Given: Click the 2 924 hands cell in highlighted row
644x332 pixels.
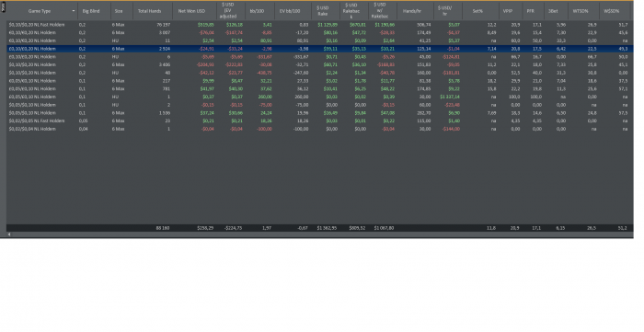Looking at the screenshot, I should tap(165, 49).
